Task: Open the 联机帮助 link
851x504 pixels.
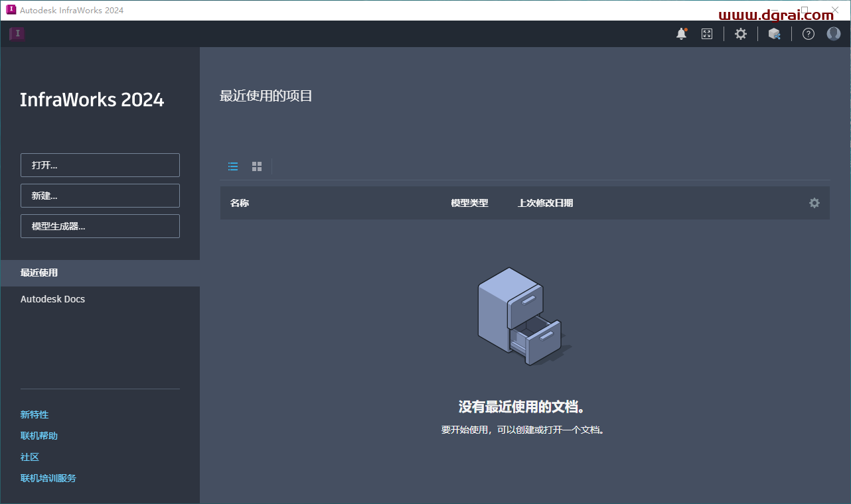Action: [x=39, y=436]
